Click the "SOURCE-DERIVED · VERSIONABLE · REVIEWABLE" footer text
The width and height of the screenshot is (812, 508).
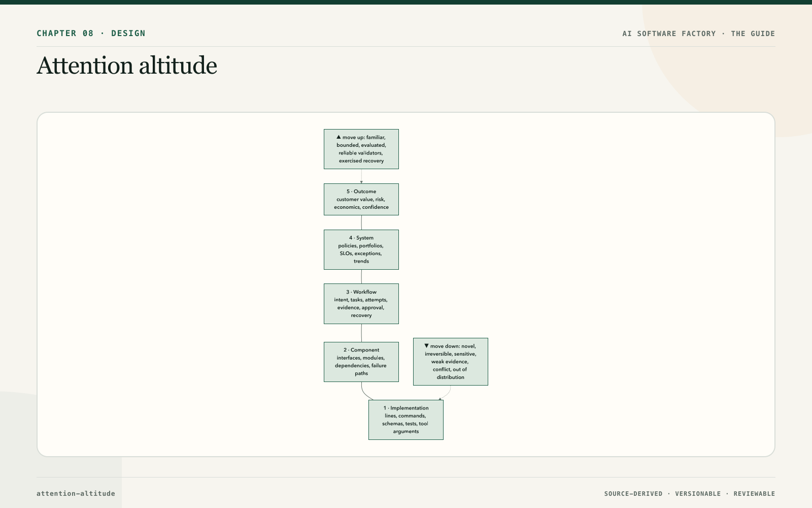point(690,494)
